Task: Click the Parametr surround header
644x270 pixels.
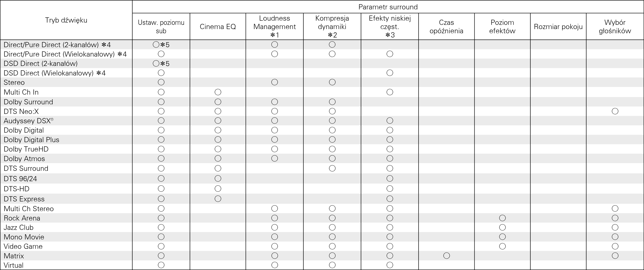Action: coord(388,7)
